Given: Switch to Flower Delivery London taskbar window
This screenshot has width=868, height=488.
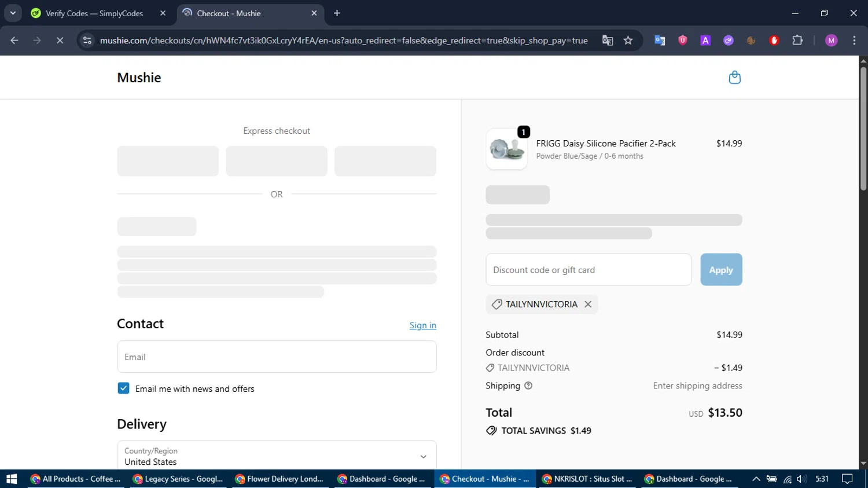Looking at the screenshot, I should click(x=281, y=479).
